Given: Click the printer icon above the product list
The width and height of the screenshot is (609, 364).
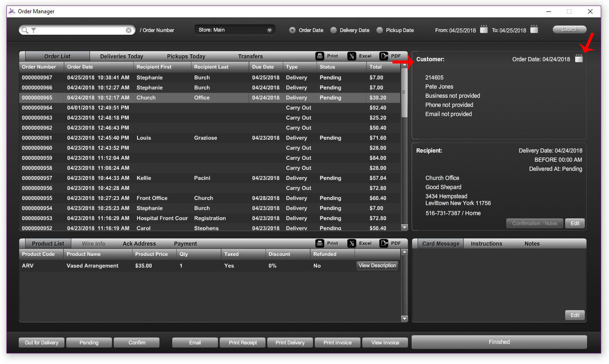Looking at the screenshot, I should [320, 243].
